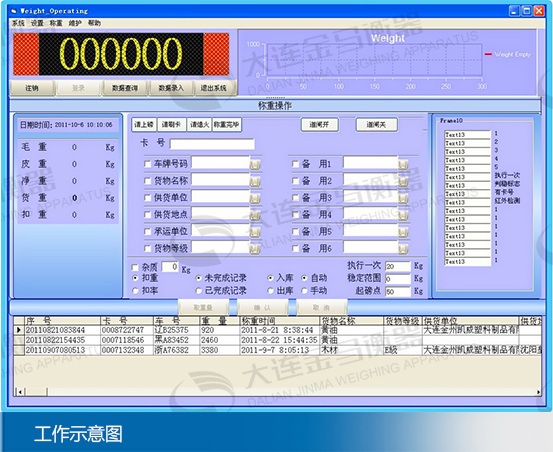The image size is (553, 452).
Task: Select the first record row indicator arrow
Action: [19, 330]
